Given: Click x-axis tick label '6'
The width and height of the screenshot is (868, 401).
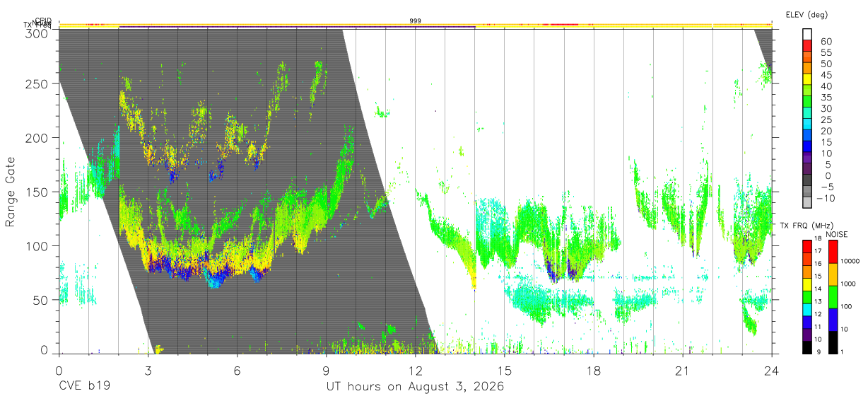Looking at the screenshot, I should point(237,370).
